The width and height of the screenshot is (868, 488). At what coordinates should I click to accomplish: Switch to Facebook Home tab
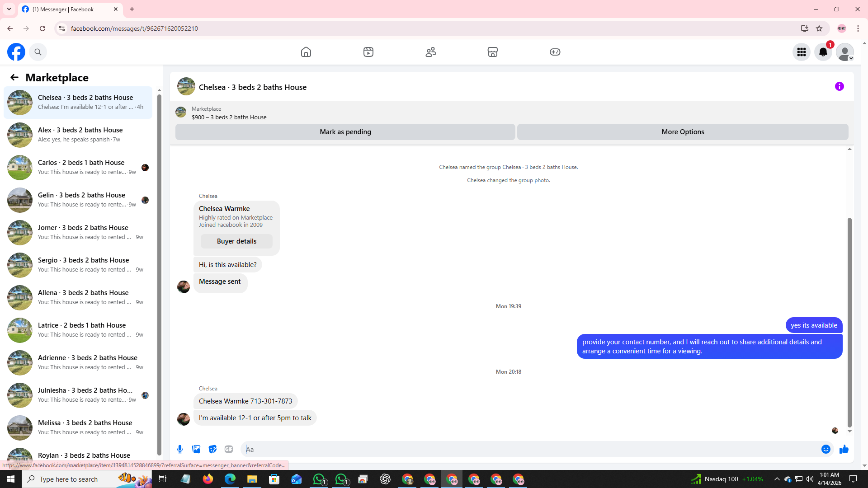pyautogui.click(x=306, y=52)
